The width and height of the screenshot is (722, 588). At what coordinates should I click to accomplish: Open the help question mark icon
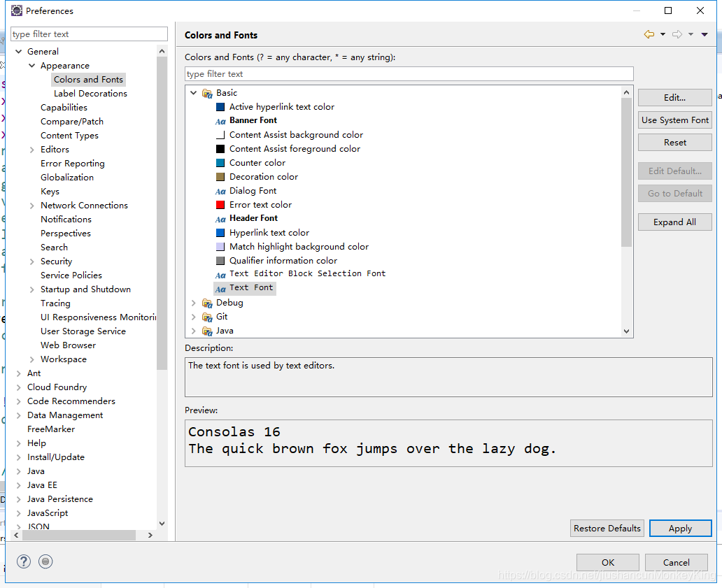tap(24, 561)
